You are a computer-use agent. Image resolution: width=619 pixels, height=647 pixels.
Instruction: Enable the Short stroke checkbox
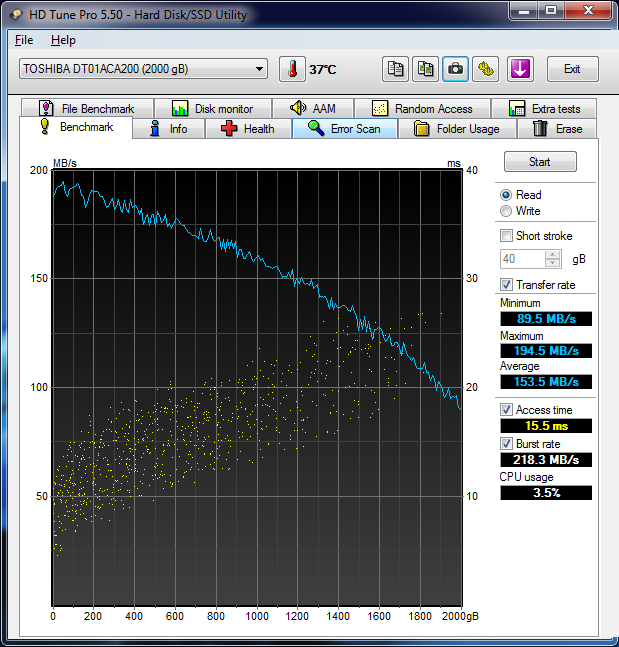pos(506,236)
